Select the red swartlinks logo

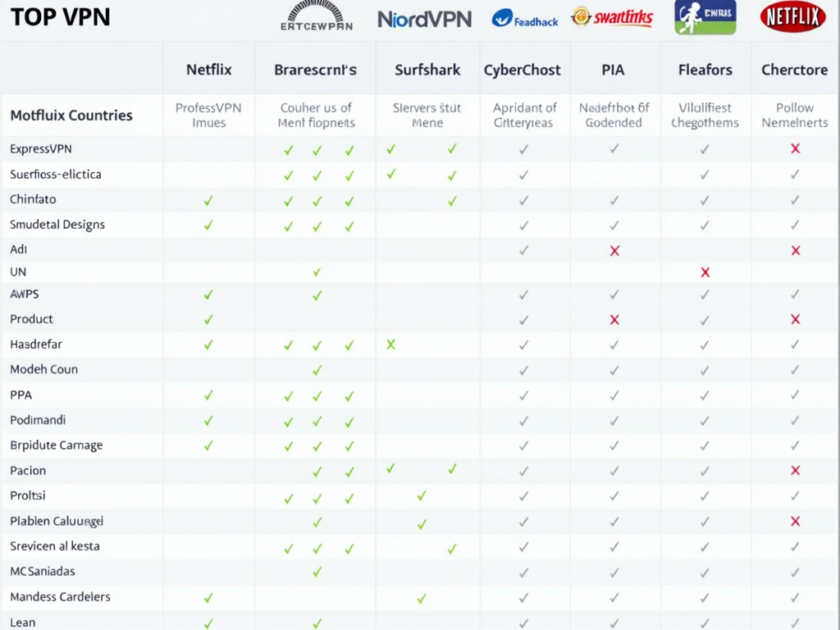click(x=612, y=17)
